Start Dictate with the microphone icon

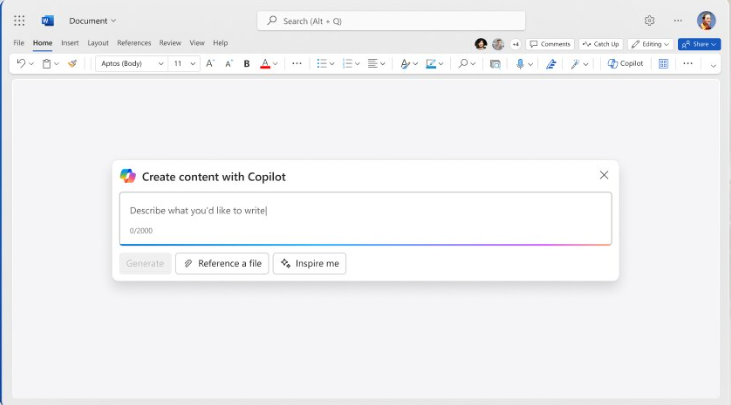[520, 64]
